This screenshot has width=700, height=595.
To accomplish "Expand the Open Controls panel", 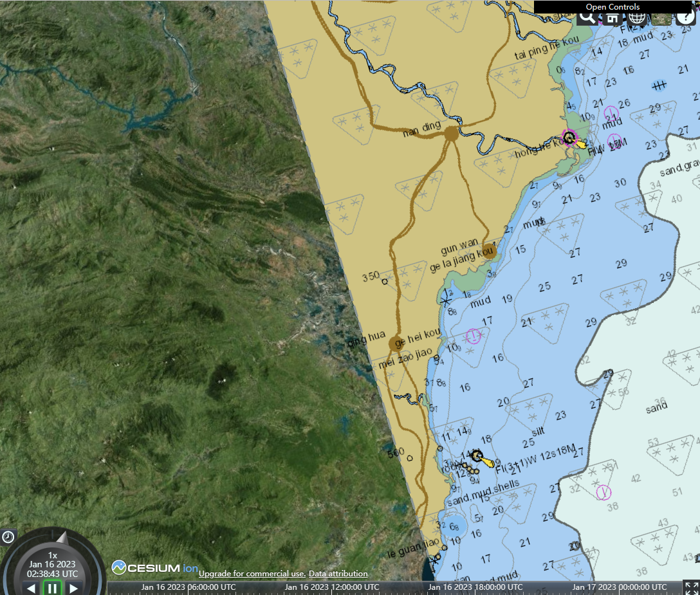I will [612, 6].
